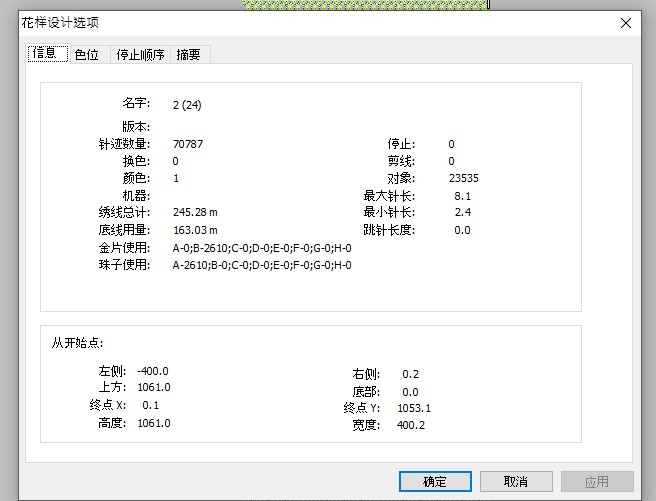The width and height of the screenshot is (656, 501).
Task: Click the 底线用量 value 163.03 m
Action: 195,230
